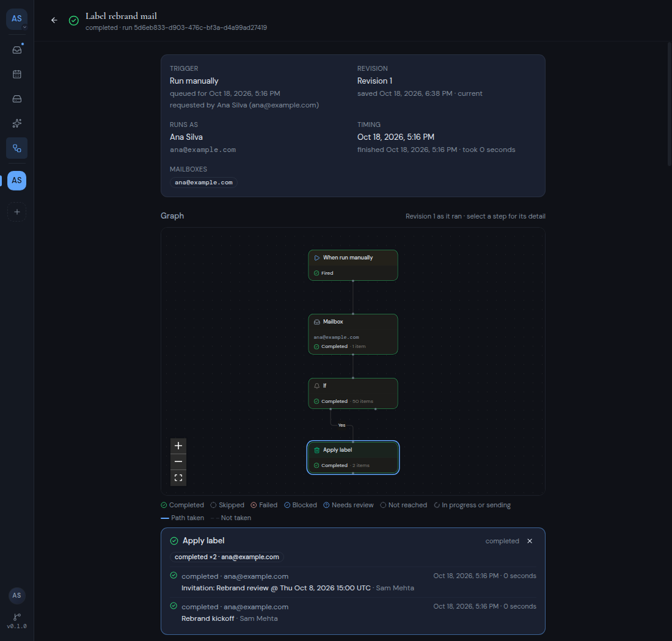
Task: Select the If condition node
Action: coord(352,393)
